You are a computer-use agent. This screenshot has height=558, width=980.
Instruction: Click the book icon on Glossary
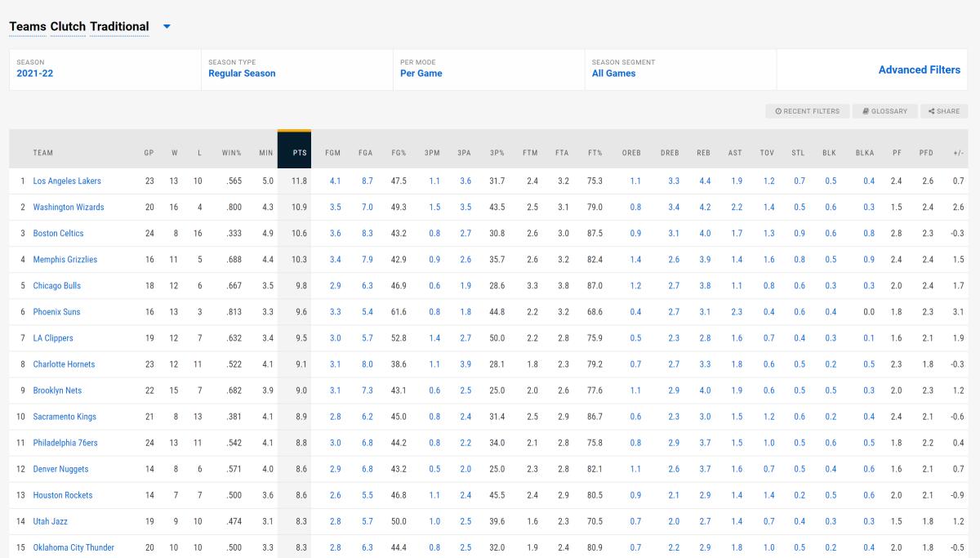pos(866,111)
